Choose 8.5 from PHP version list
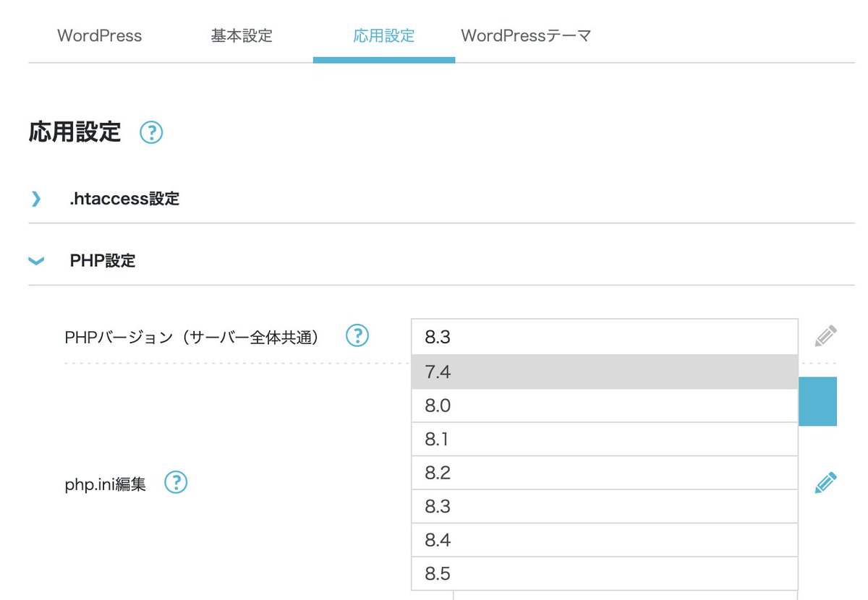This screenshot has height=600, width=868. pyautogui.click(x=605, y=574)
